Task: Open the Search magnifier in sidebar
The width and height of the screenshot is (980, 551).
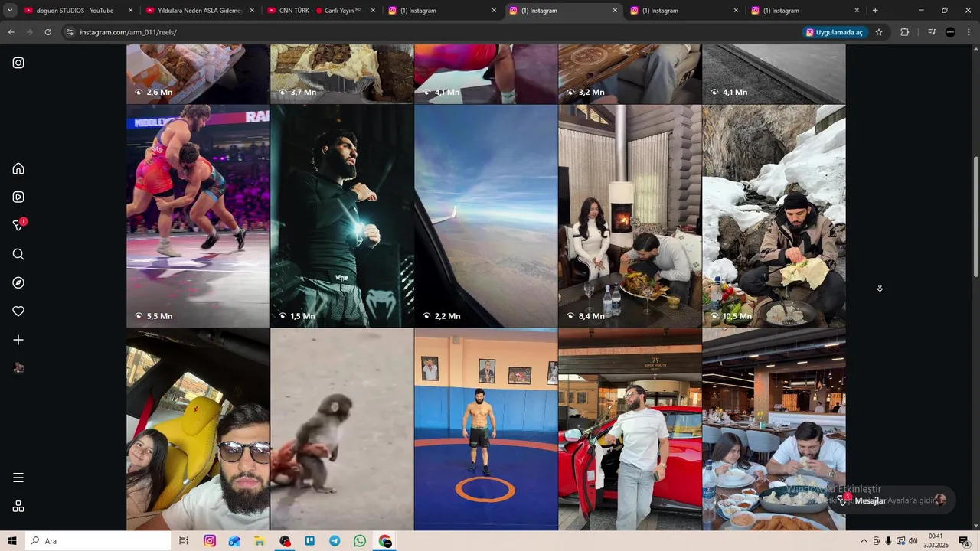Action: click(18, 254)
